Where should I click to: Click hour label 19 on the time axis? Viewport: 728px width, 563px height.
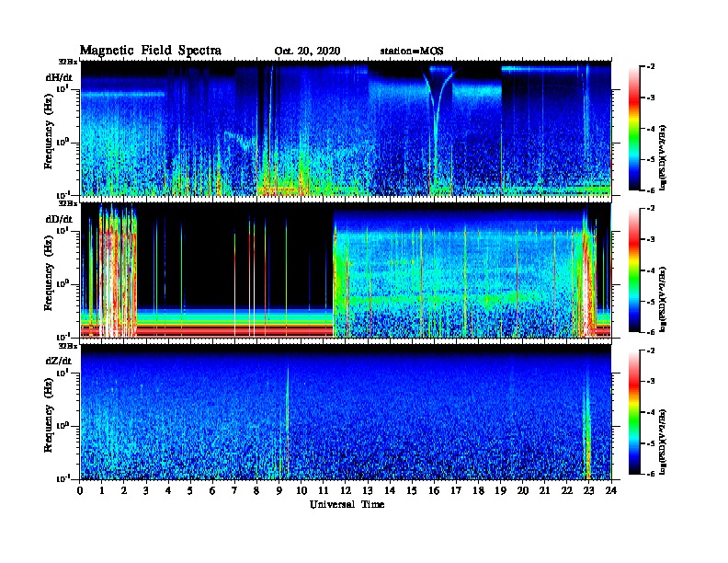click(x=500, y=490)
